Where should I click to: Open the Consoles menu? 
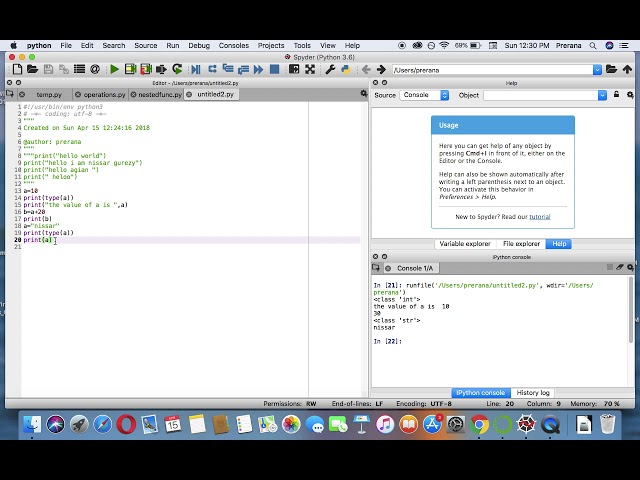coord(233,46)
